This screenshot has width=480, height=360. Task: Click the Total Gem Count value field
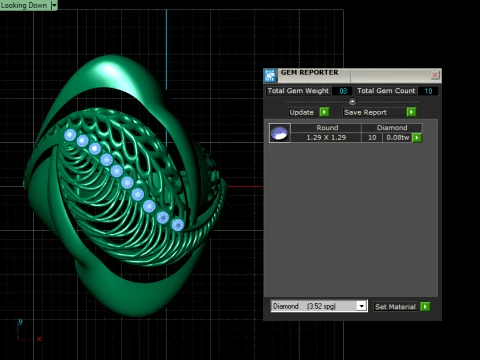[428, 91]
